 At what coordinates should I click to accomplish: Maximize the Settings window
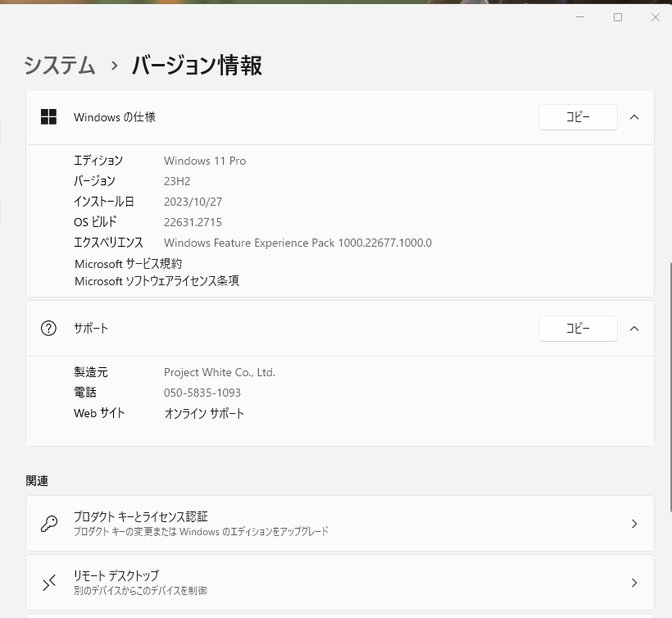click(618, 17)
